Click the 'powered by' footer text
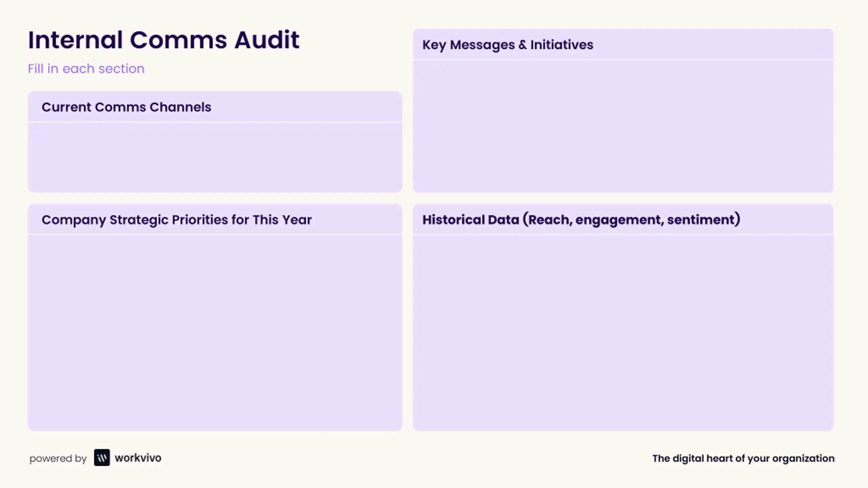The image size is (868, 488). pos(58,459)
